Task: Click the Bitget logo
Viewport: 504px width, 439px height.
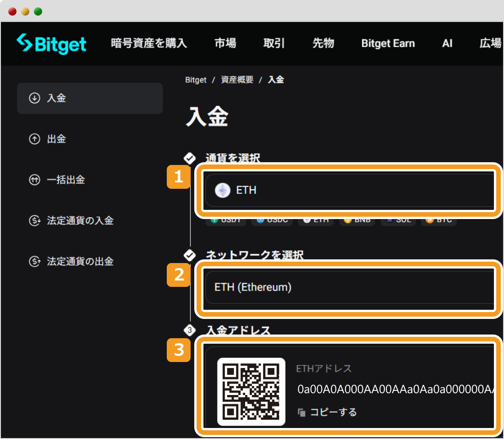Action: click(x=51, y=44)
